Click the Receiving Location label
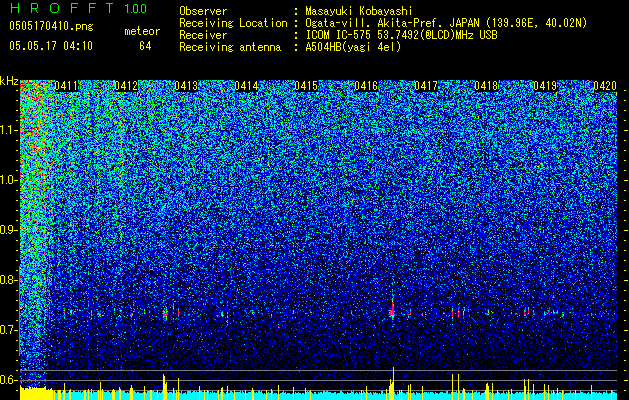The height and width of the screenshot is (400, 629). pyautogui.click(x=233, y=24)
